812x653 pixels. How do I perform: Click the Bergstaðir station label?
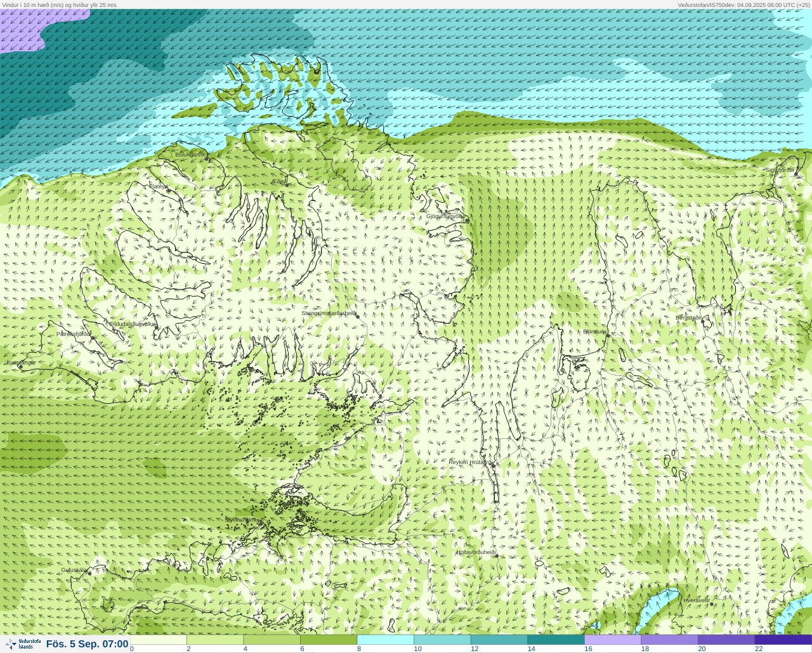tap(688, 318)
